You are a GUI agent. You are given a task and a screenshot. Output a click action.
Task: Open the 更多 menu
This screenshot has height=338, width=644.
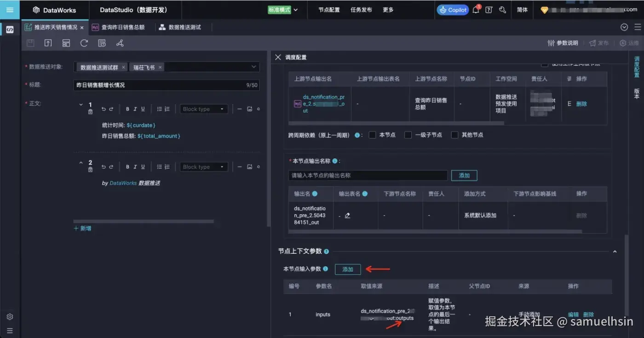(388, 10)
